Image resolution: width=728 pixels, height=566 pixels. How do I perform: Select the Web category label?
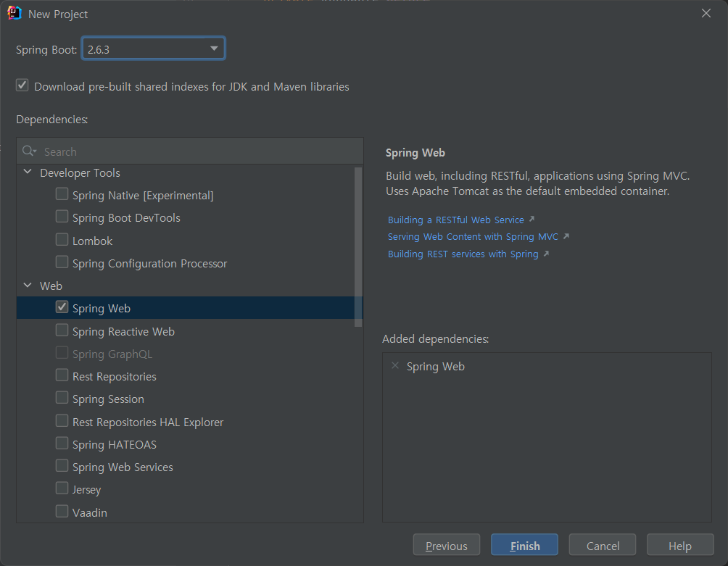click(51, 286)
